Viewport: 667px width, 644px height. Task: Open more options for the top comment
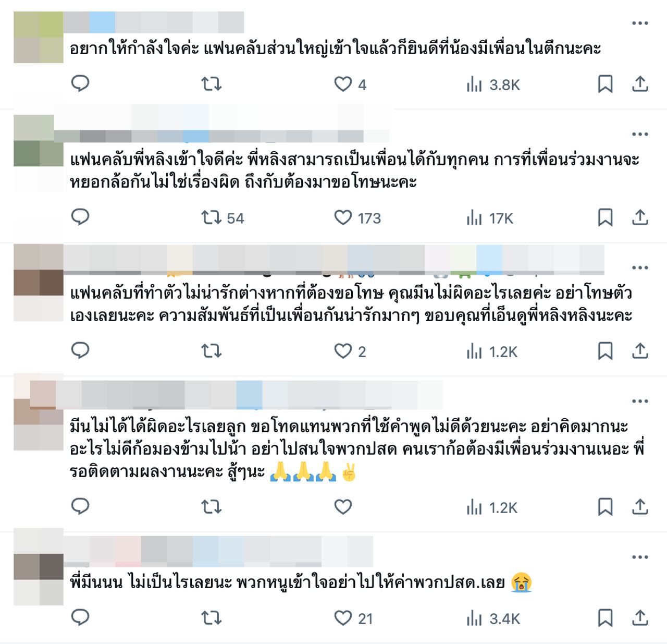click(640, 23)
